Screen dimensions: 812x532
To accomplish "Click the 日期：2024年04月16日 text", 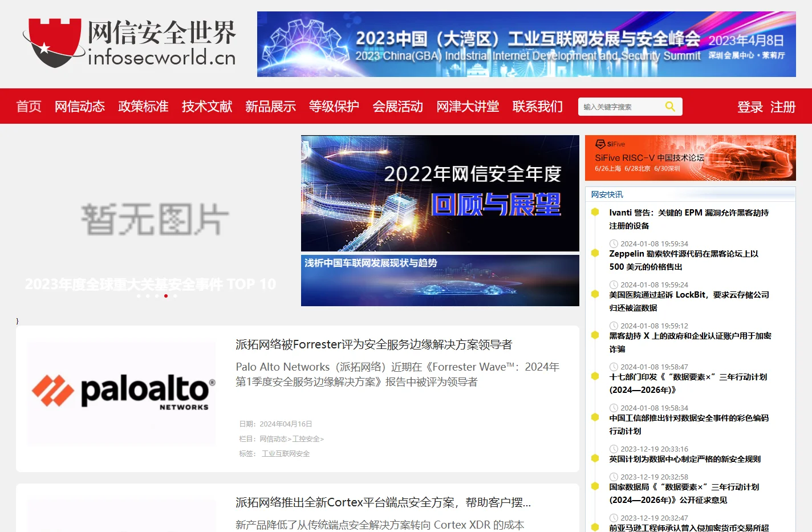I will click(275, 424).
